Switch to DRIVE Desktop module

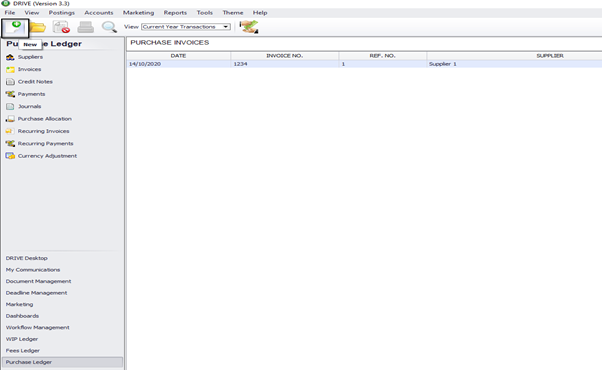pyautogui.click(x=26, y=258)
